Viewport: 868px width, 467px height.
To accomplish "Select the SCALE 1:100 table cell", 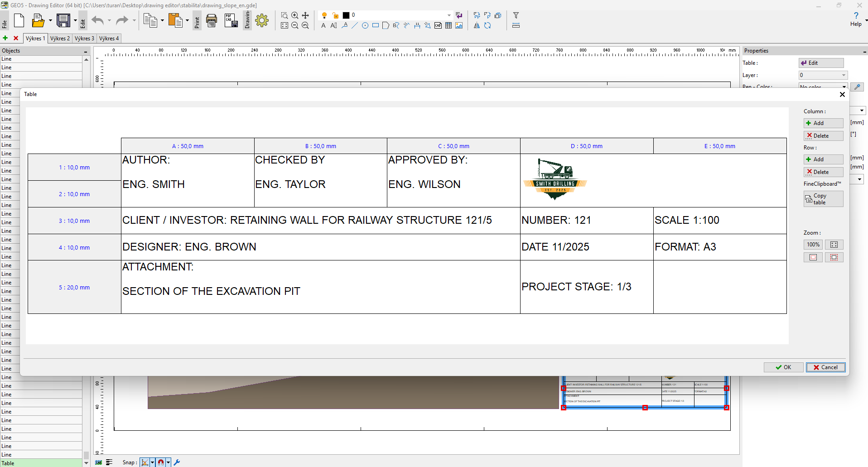I will pos(719,221).
